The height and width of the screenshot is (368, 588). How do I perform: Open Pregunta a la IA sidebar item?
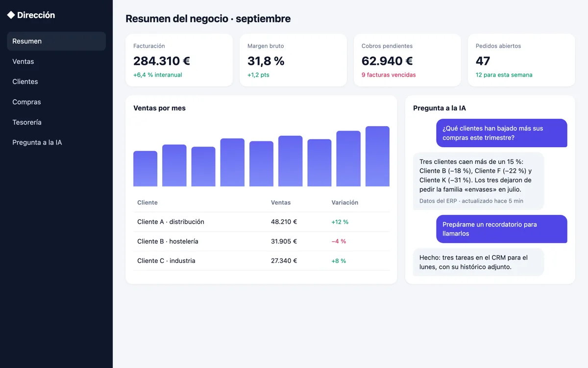pos(56,142)
